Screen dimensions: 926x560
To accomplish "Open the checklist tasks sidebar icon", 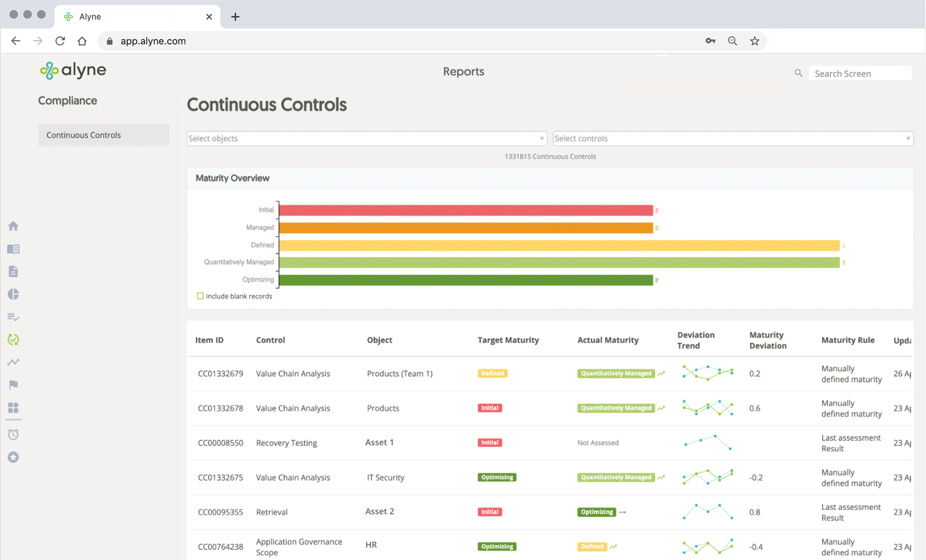I will click(13, 317).
